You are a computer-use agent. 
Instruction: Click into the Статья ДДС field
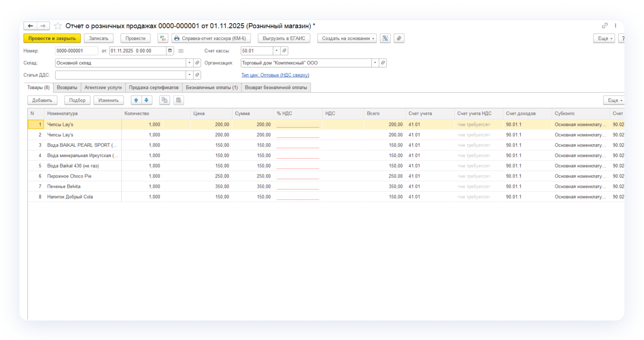(120, 75)
